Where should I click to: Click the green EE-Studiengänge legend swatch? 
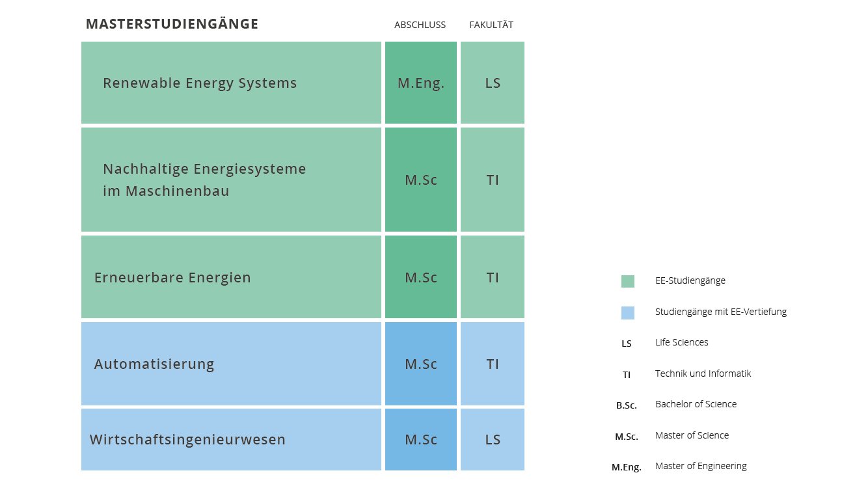click(x=627, y=281)
